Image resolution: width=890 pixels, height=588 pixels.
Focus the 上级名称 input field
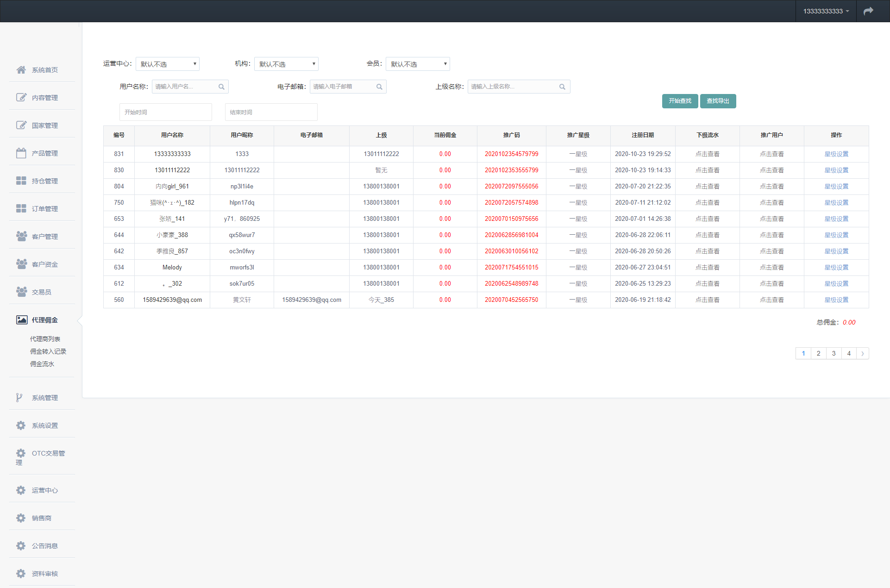point(519,87)
